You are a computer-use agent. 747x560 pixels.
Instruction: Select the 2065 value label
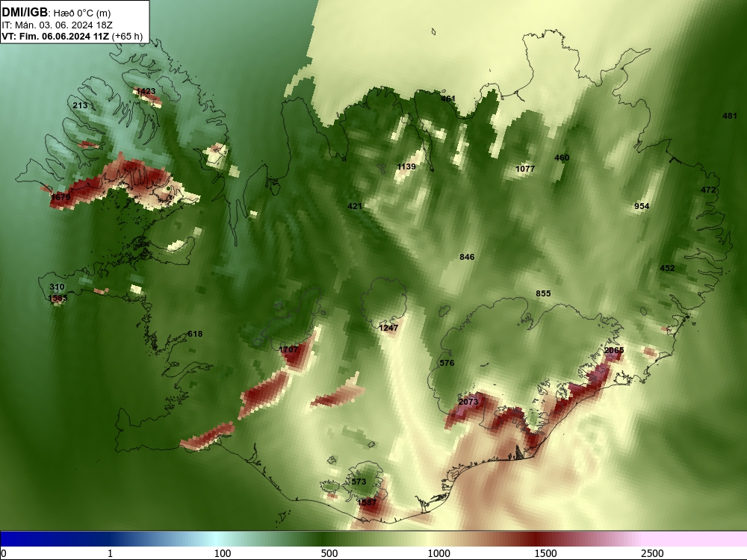(x=613, y=350)
